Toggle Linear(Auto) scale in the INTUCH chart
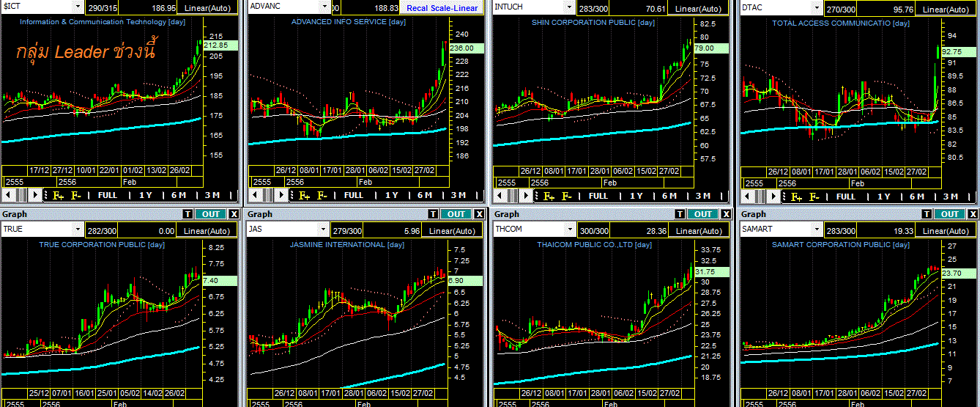Screen dimensions: 980x407 699,8
